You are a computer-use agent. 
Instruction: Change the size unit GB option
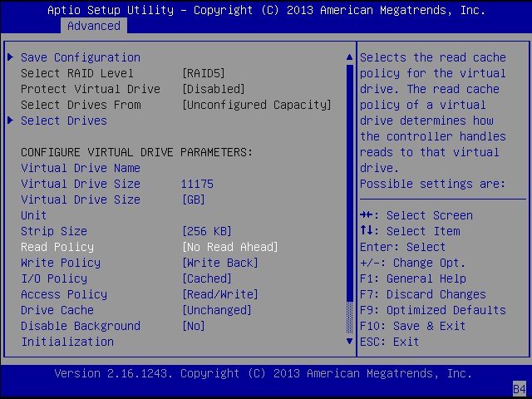(194, 199)
